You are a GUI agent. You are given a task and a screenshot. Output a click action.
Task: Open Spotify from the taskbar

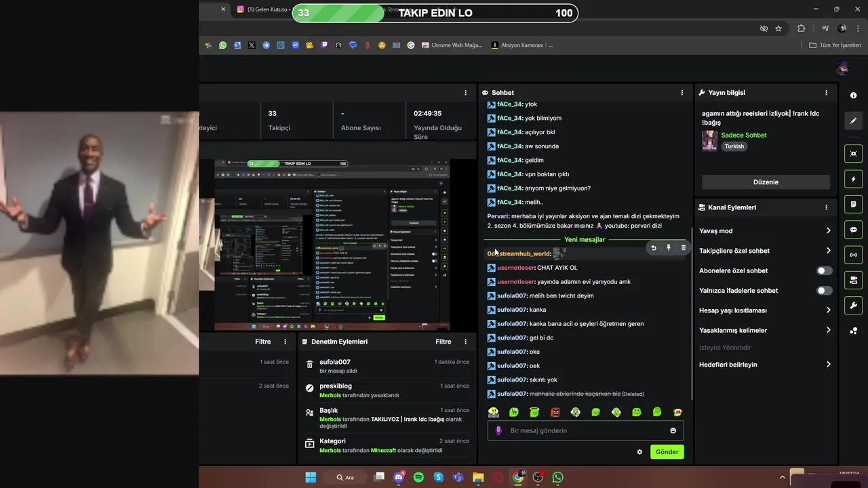(418, 477)
